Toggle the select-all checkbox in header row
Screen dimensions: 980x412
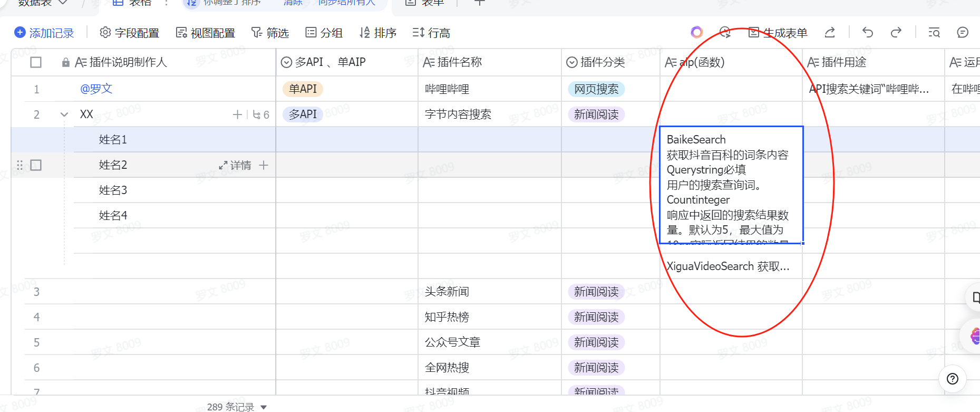36,62
